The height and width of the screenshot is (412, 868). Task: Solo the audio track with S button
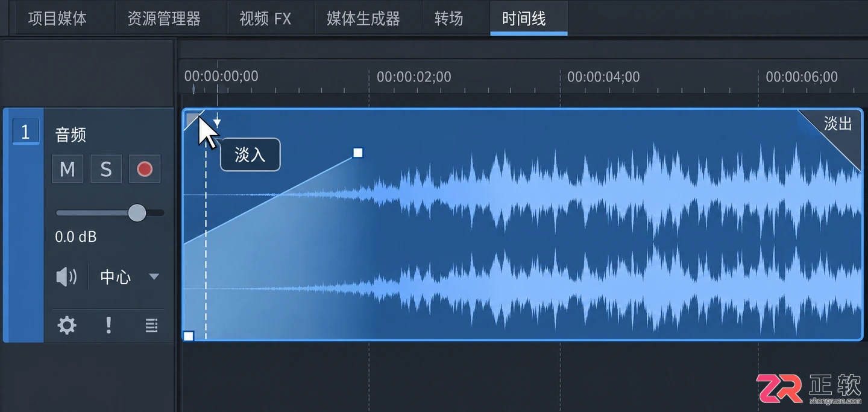[106, 170]
